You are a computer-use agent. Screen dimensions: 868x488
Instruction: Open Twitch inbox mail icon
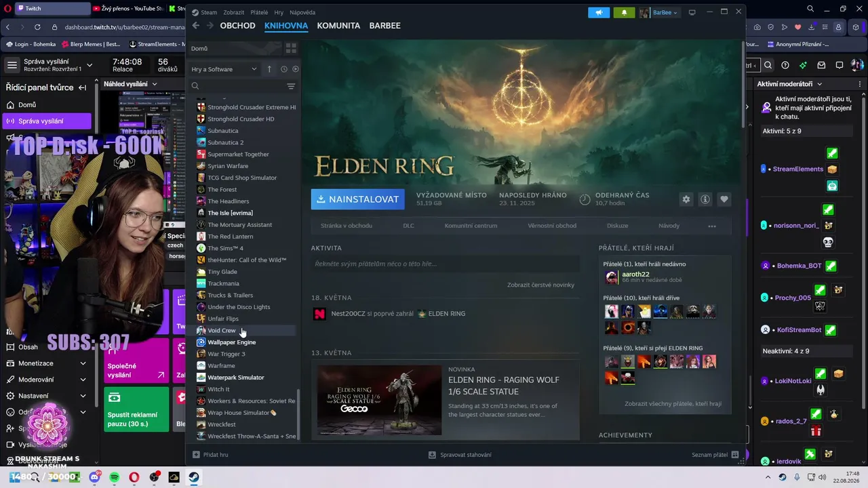821,65
